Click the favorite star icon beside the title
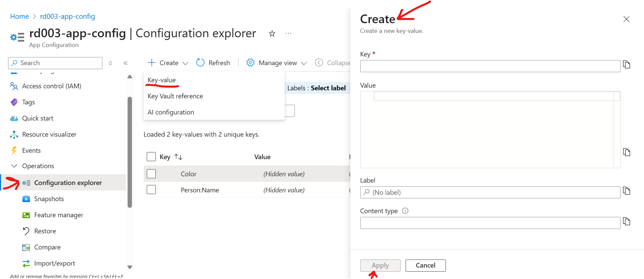This screenshot has height=279, width=644. [x=272, y=34]
